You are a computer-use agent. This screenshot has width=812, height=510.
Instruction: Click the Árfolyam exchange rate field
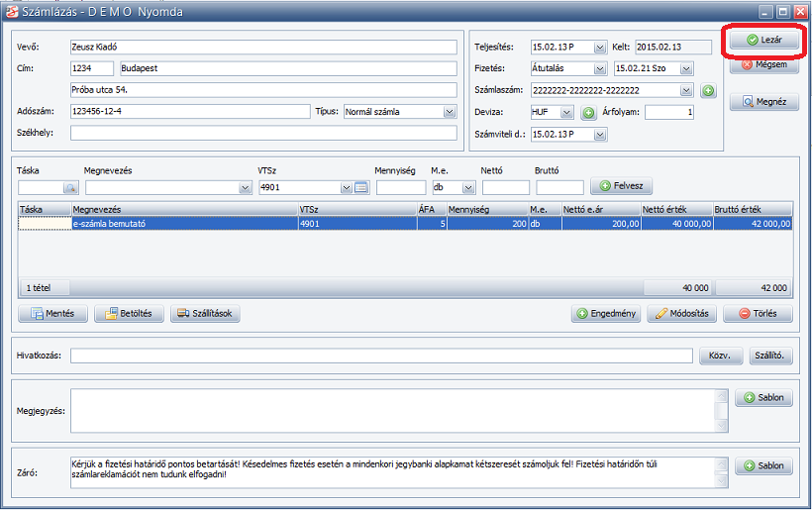pyautogui.click(x=669, y=112)
